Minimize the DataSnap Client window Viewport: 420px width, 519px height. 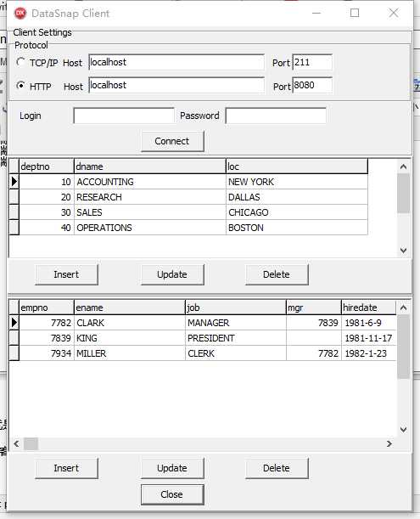[316, 13]
